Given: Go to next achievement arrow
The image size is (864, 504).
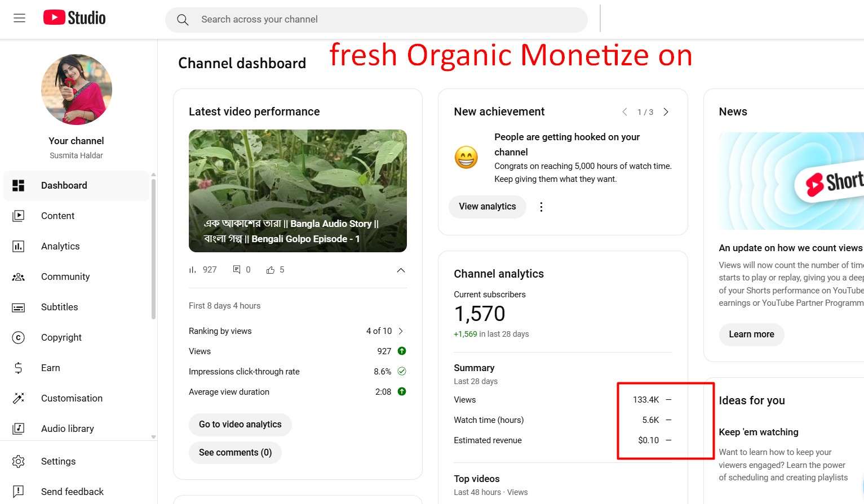Looking at the screenshot, I should [666, 112].
